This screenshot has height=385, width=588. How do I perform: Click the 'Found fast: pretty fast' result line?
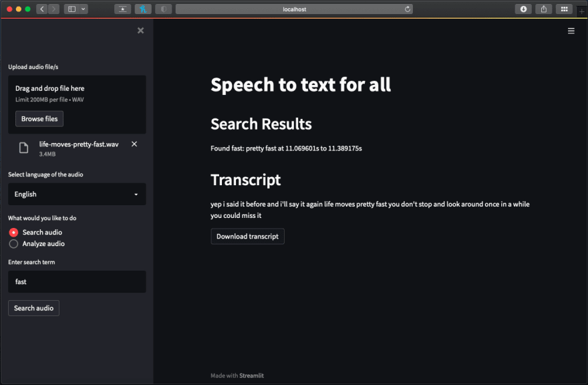[286, 148]
